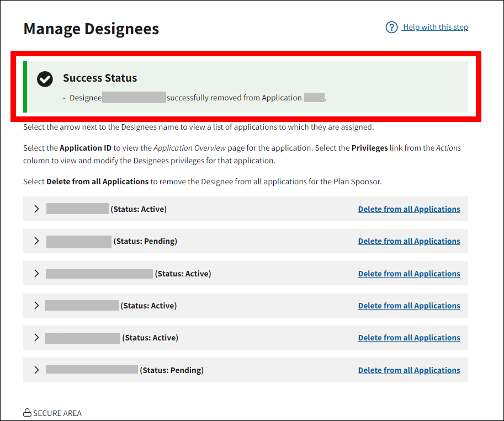Image resolution: width=504 pixels, height=421 pixels.
Task: Click the SECURE AREA label
Action: coord(57,413)
